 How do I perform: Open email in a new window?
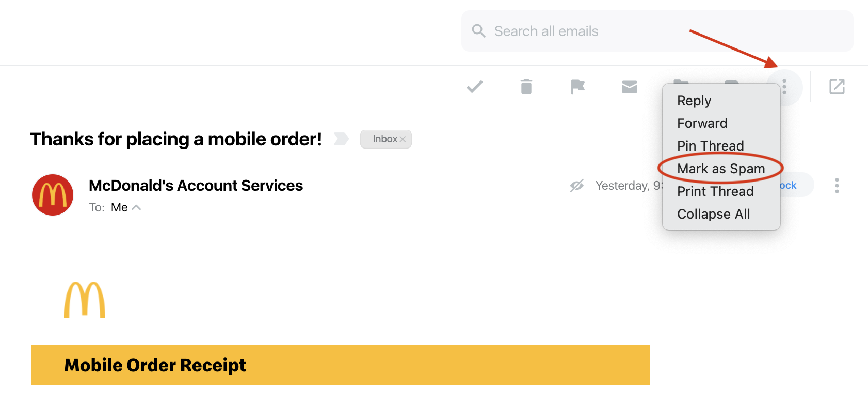point(837,87)
